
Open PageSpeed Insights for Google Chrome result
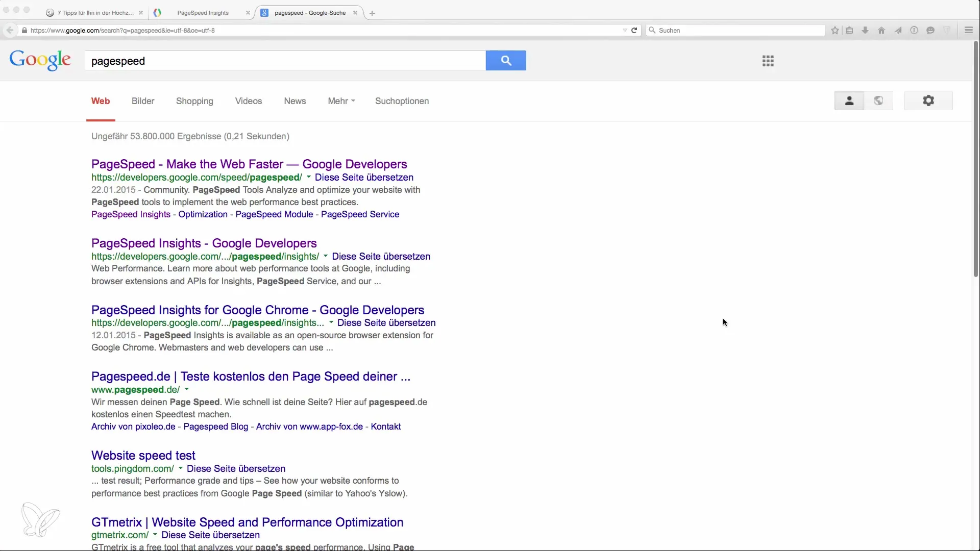(258, 310)
